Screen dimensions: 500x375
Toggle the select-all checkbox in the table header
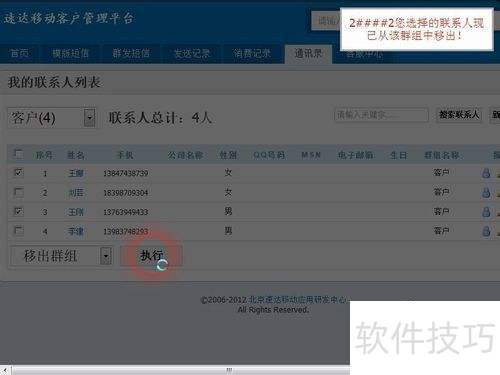[x=19, y=154]
